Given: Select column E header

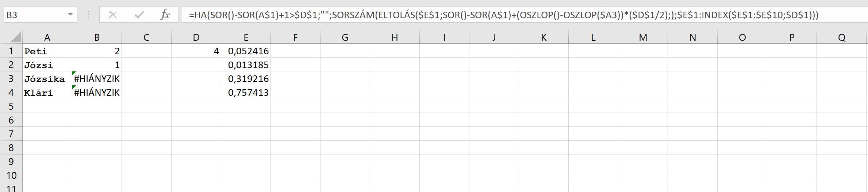Looking at the screenshot, I should click(x=246, y=37).
